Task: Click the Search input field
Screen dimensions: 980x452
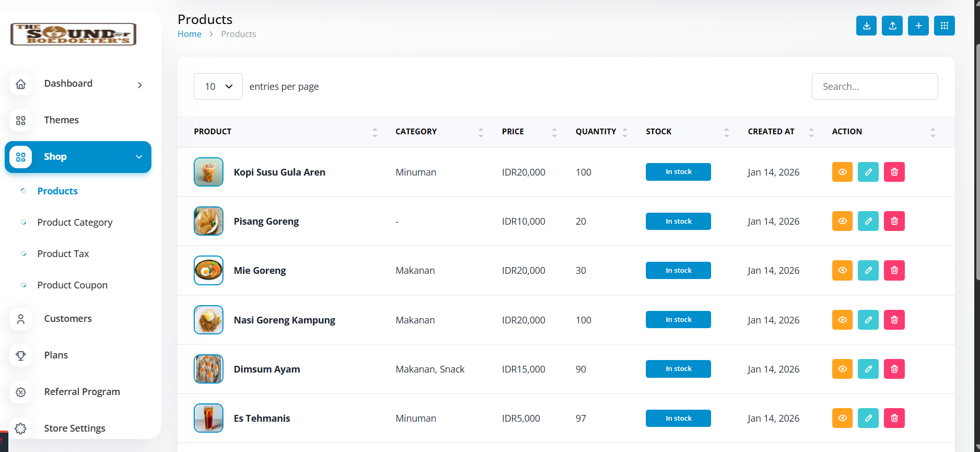Action: point(875,86)
